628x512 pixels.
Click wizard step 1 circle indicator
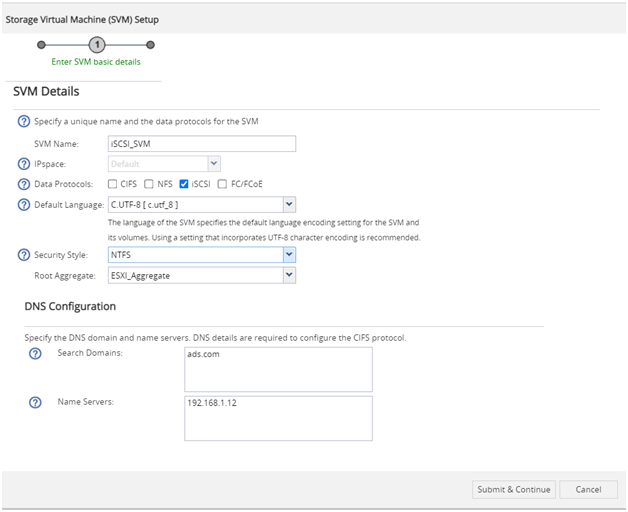pyautogui.click(x=97, y=45)
